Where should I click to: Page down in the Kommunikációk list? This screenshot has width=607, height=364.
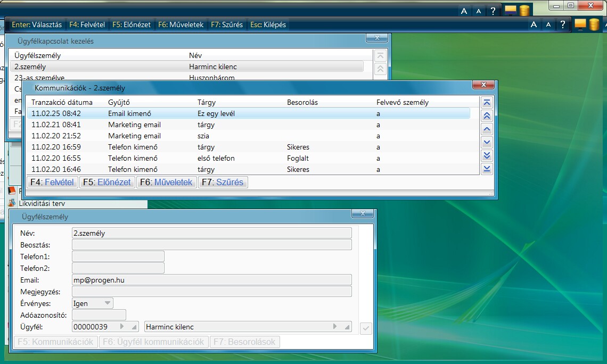pyautogui.click(x=487, y=155)
